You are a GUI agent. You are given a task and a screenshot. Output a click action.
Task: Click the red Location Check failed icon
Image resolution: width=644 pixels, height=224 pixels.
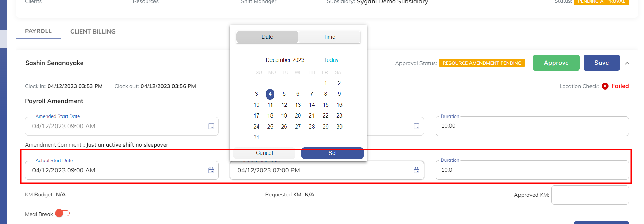click(x=605, y=86)
